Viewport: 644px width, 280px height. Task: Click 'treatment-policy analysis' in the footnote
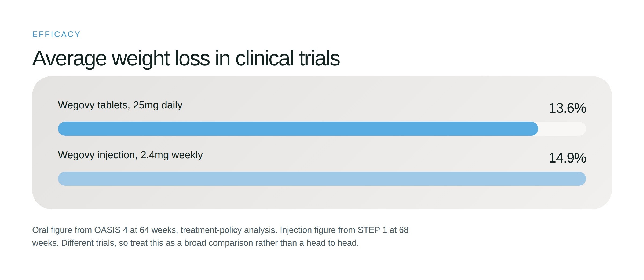click(x=228, y=230)
